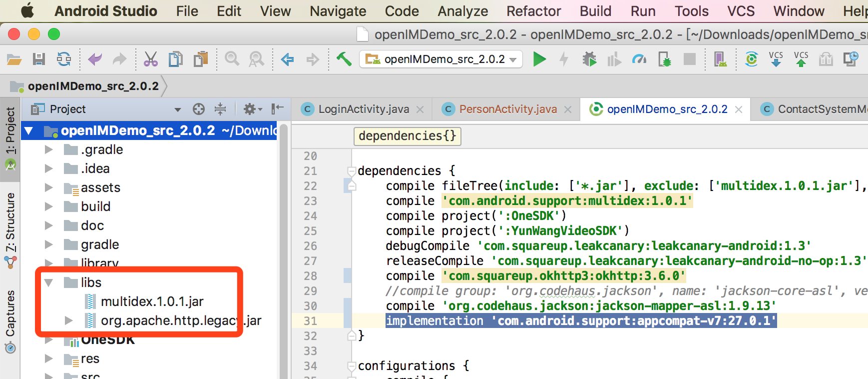The height and width of the screenshot is (379, 868).
Task: Click VCS Update Project icon
Action: tap(776, 59)
